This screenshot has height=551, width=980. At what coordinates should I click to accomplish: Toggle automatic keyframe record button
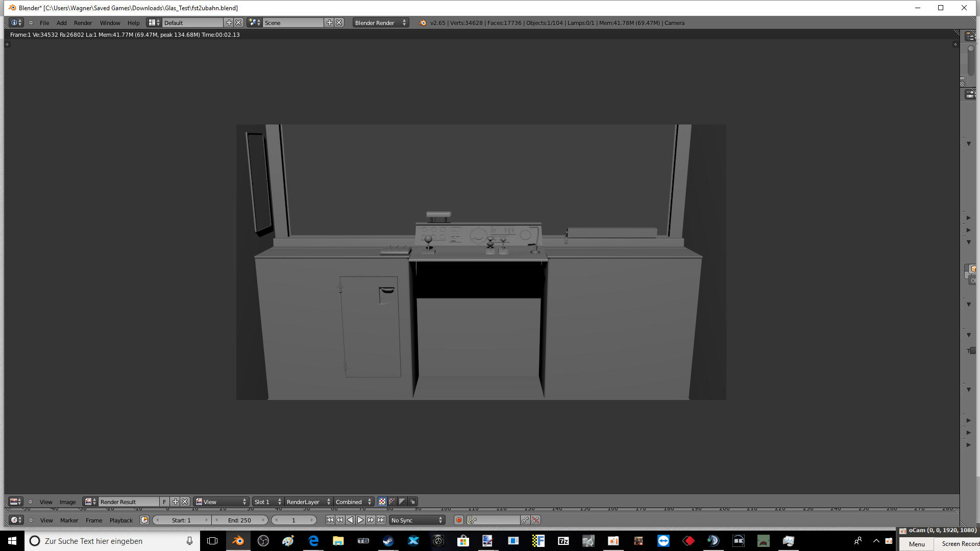point(459,520)
